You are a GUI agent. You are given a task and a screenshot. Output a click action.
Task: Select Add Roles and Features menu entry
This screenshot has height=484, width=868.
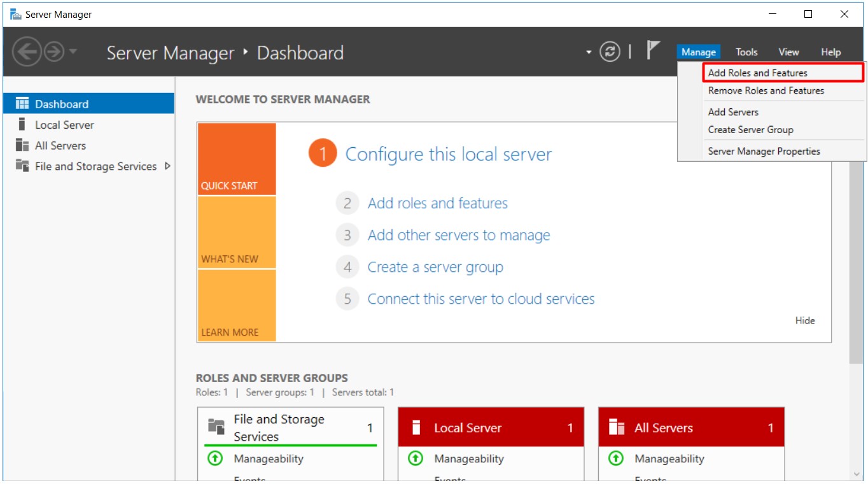coord(783,73)
